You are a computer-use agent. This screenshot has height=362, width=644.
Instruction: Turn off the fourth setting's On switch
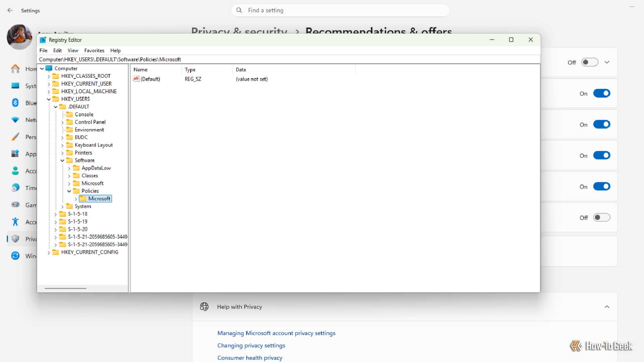tap(602, 156)
